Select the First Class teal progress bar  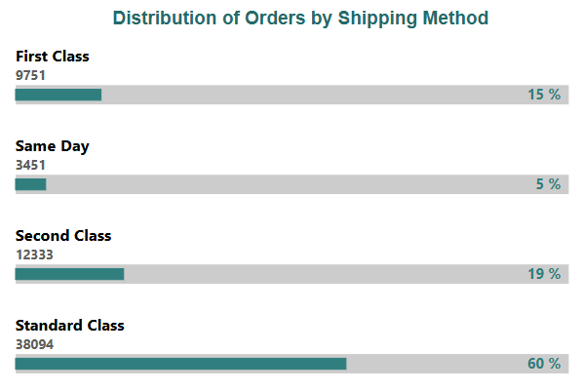(58, 95)
